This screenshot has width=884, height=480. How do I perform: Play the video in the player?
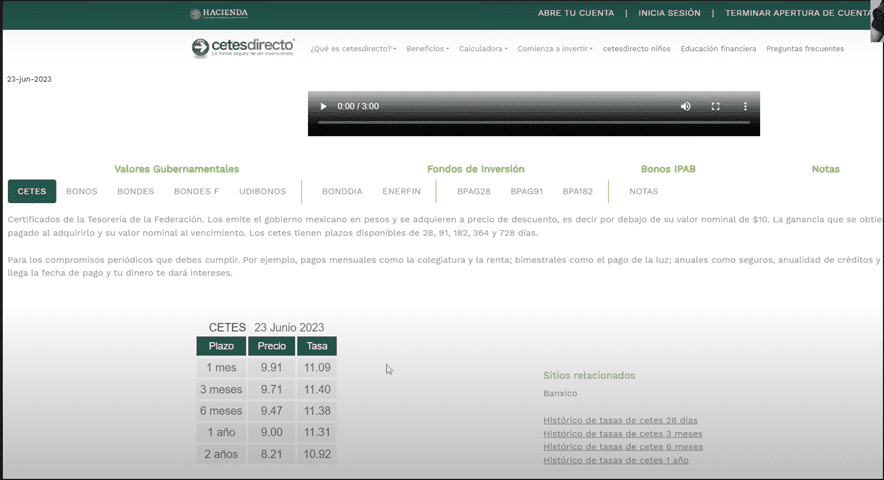click(x=323, y=106)
